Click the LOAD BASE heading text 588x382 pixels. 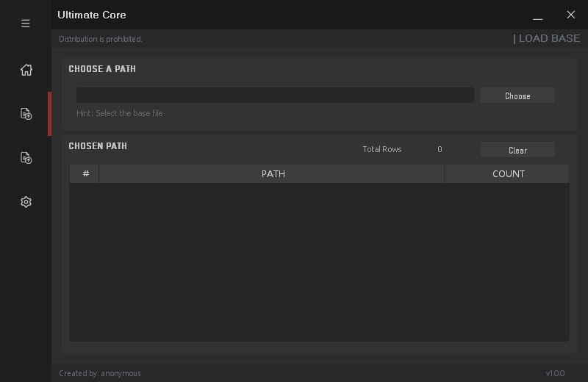(549, 38)
